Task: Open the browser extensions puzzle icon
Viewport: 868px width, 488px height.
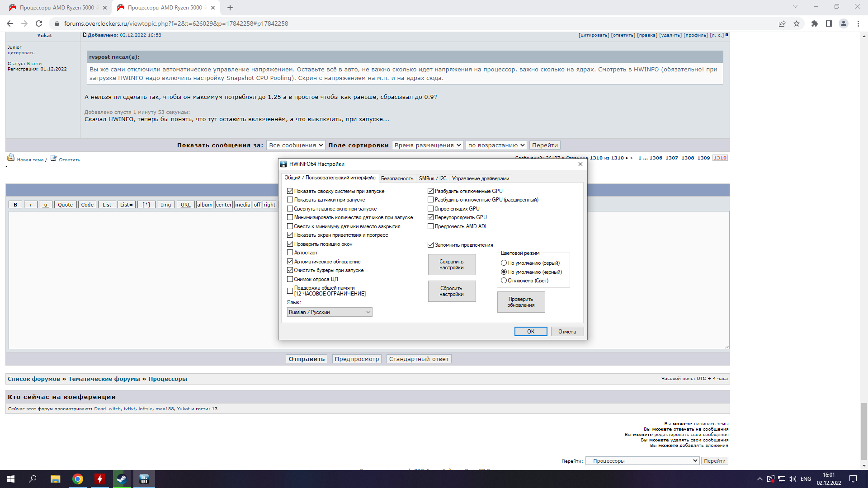Action: [x=814, y=23]
